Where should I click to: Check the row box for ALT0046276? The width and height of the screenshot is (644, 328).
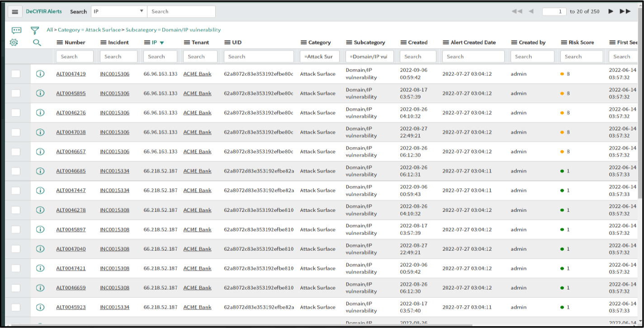(x=16, y=112)
